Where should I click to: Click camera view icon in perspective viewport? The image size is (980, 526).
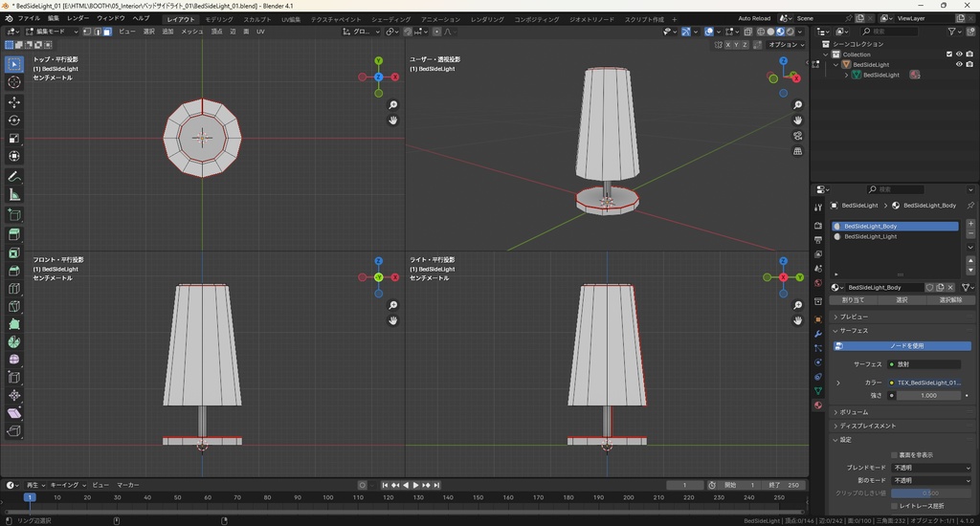tap(798, 136)
